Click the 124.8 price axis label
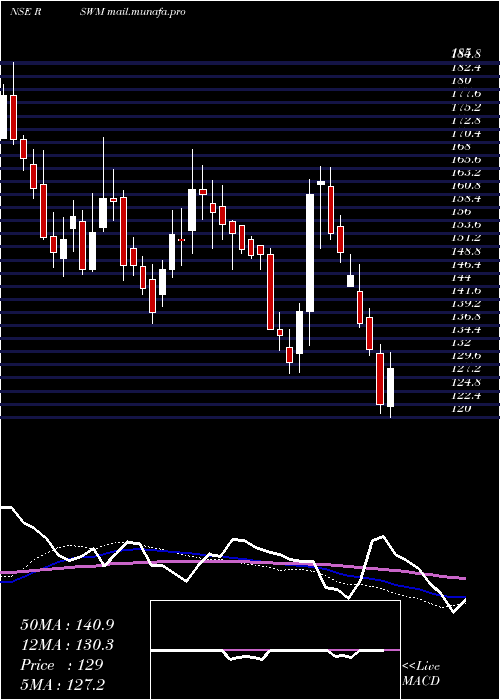500x700 pixels. [x=466, y=383]
